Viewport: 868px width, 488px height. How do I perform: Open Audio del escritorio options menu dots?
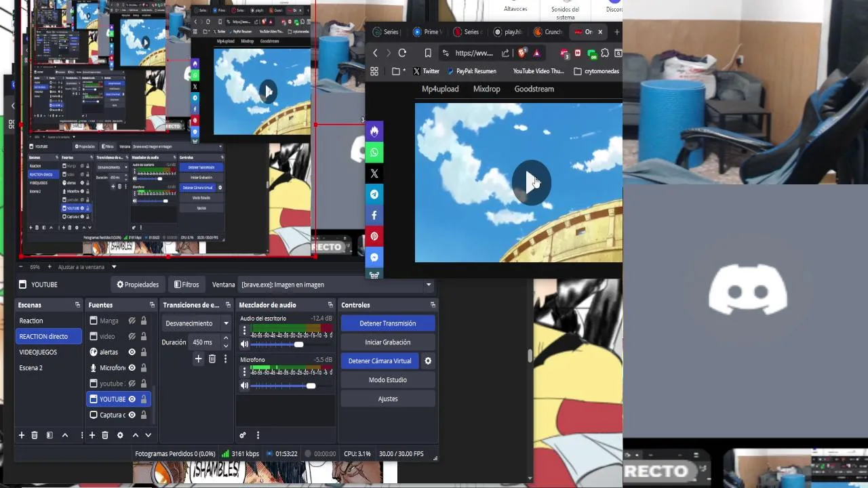point(244,331)
